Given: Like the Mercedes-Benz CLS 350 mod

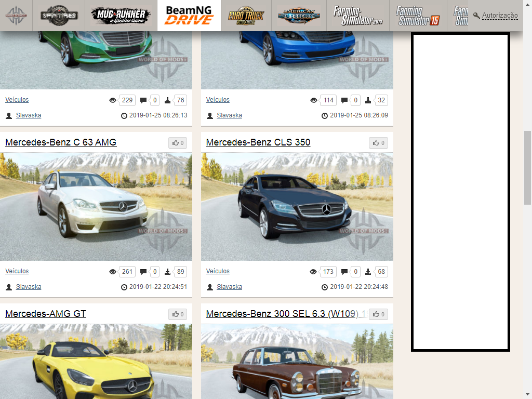Looking at the screenshot, I should 379,143.
